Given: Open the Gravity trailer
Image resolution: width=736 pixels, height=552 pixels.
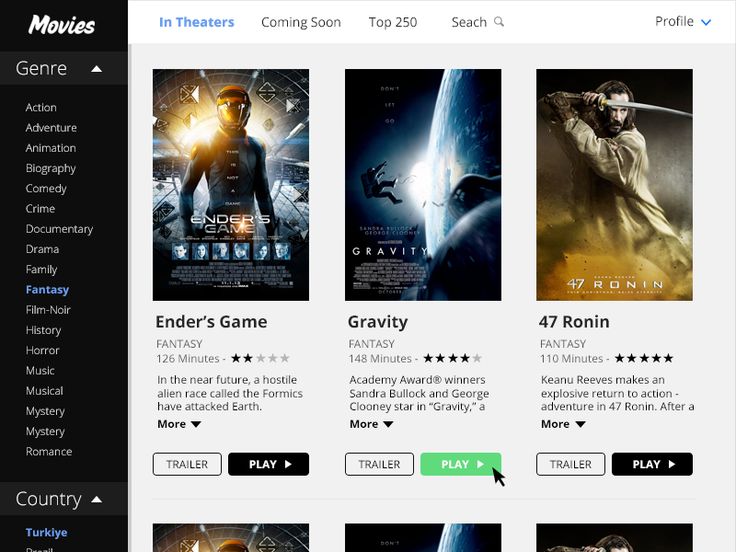Looking at the screenshot, I should [x=379, y=464].
